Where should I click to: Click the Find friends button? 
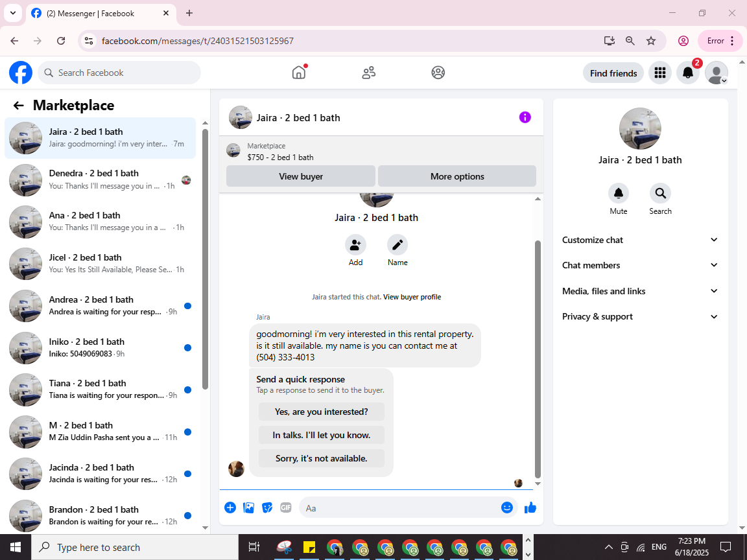pos(613,73)
